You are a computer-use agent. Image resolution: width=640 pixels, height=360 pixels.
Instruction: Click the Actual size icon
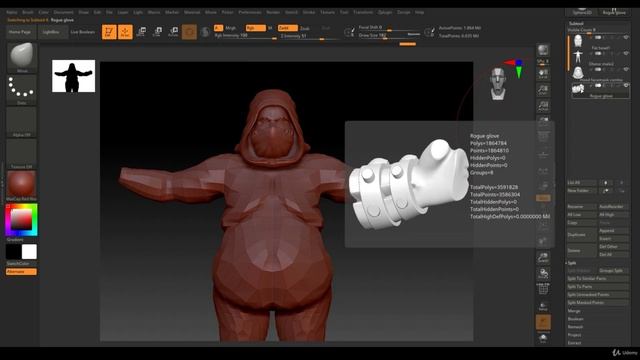pos(543,106)
